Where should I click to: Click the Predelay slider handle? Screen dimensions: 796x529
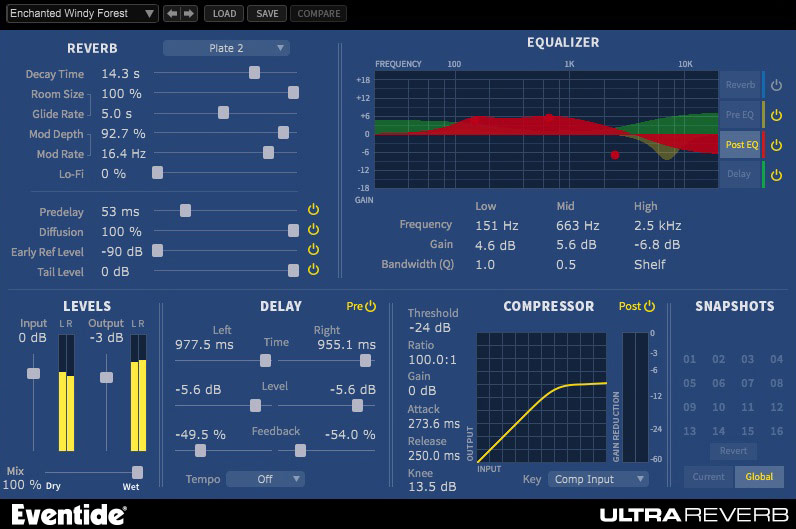185,210
